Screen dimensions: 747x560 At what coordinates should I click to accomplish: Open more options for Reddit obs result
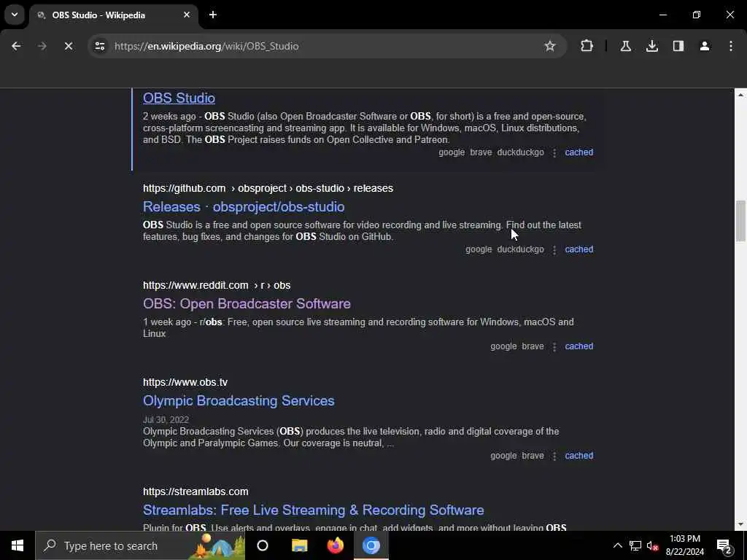[554, 347]
